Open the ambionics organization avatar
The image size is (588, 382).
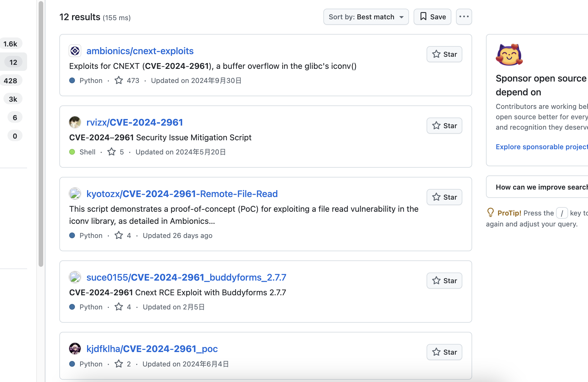[75, 51]
